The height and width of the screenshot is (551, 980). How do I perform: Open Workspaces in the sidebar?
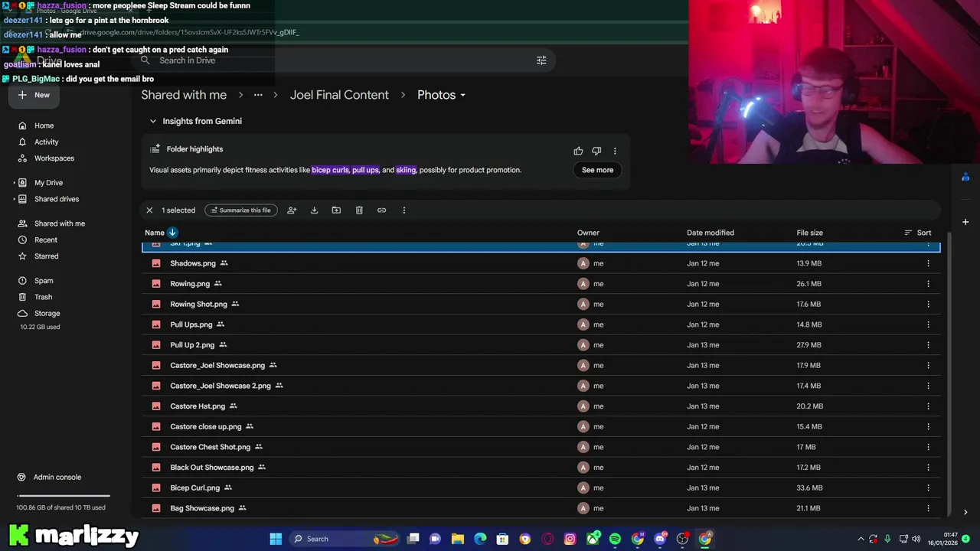point(54,158)
